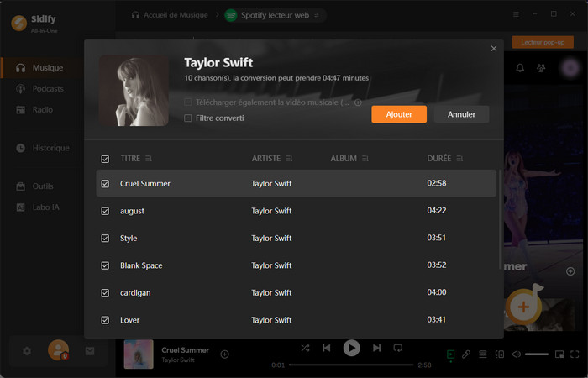Toggle shuffle in the player bar
Image resolution: width=588 pixels, height=378 pixels.
[305, 348]
